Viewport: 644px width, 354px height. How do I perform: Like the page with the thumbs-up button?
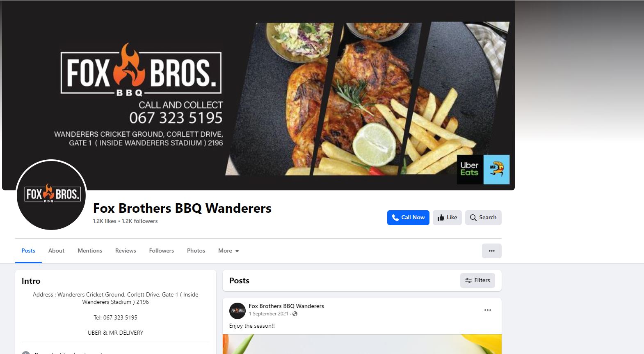tap(447, 218)
